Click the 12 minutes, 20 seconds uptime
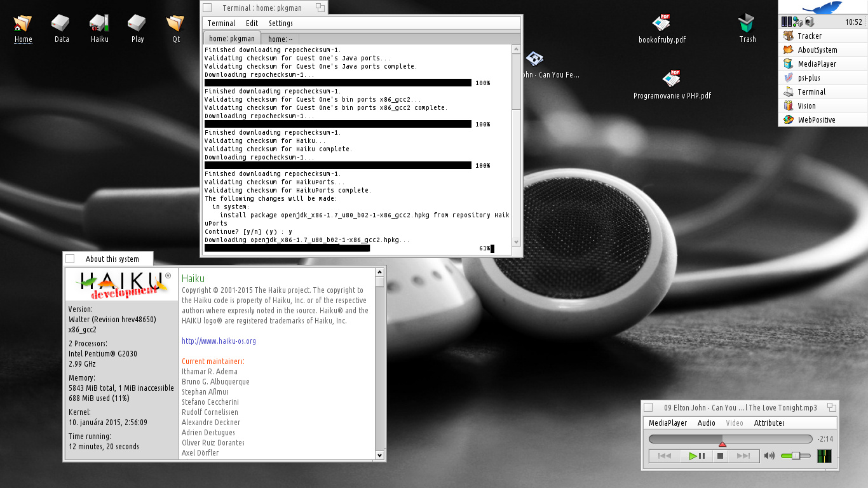Viewport: 868px width, 488px height. pos(104,447)
